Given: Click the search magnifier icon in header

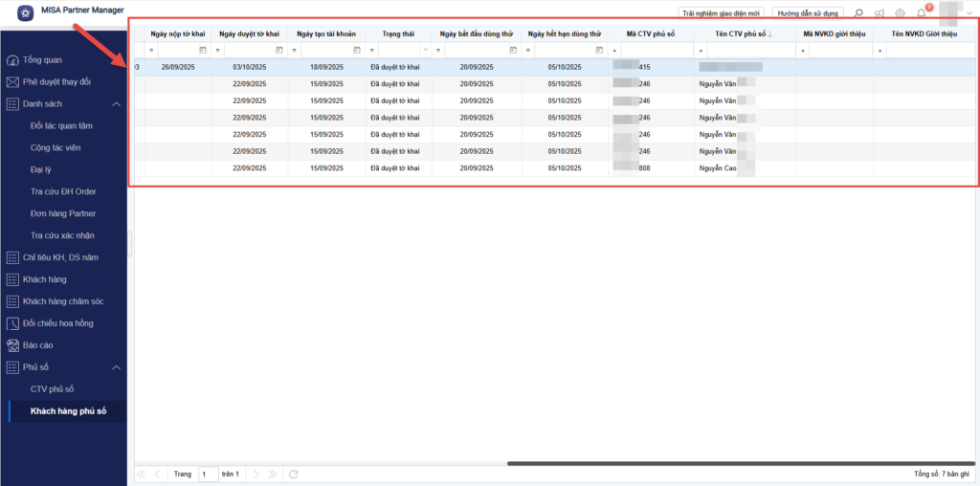Looking at the screenshot, I should click(857, 13).
